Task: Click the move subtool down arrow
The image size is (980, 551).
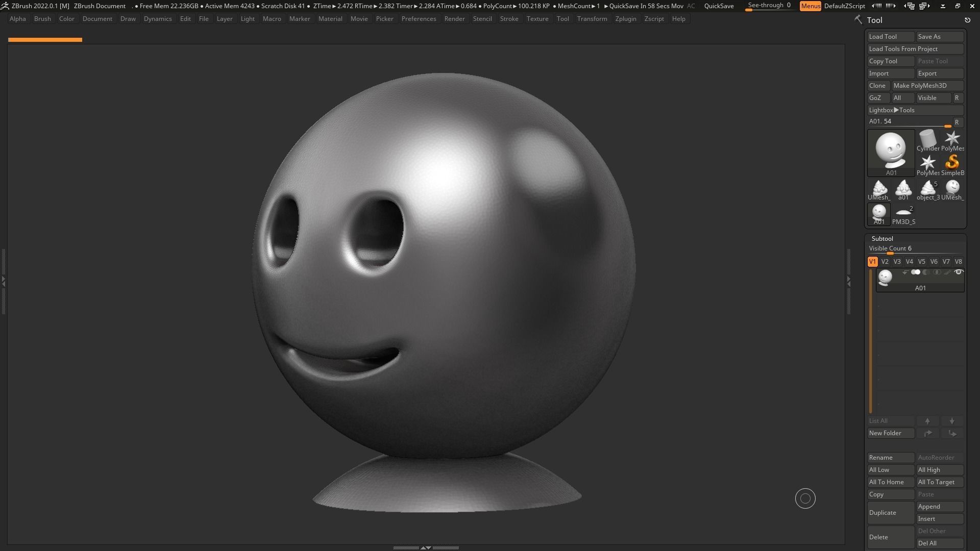Action: click(952, 421)
